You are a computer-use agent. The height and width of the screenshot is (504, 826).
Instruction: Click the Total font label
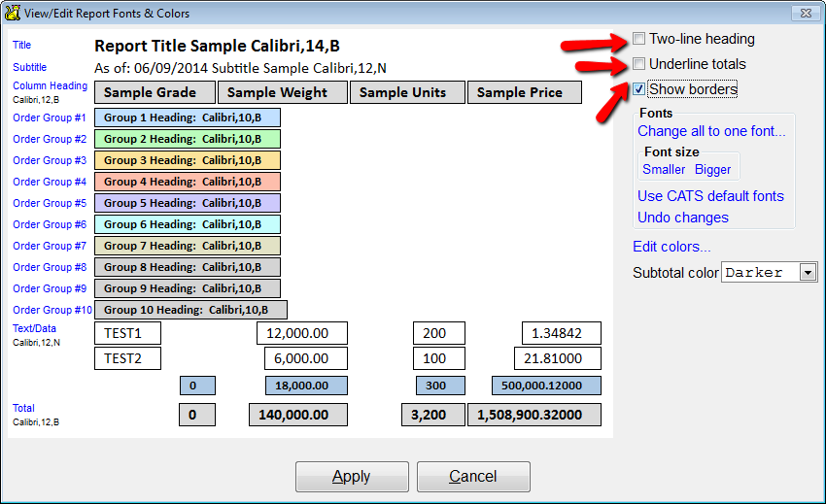pyautogui.click(x=23, y=408)
